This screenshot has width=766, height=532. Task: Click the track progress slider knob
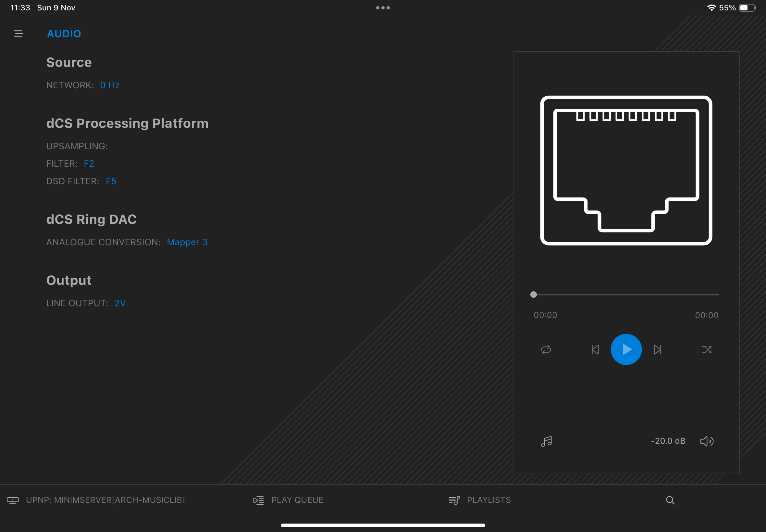tap(534, 295)
